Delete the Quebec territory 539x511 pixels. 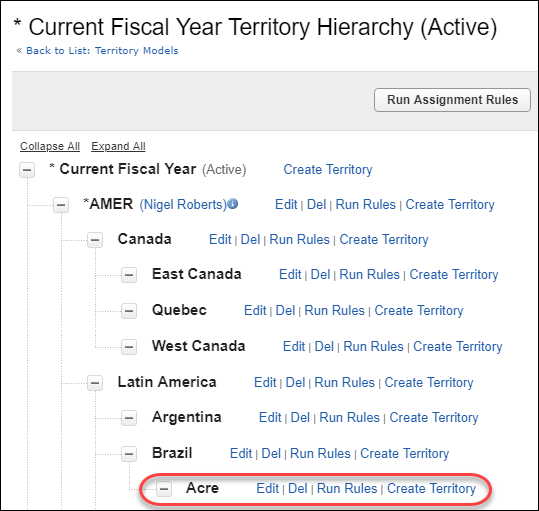pos(285,310)
